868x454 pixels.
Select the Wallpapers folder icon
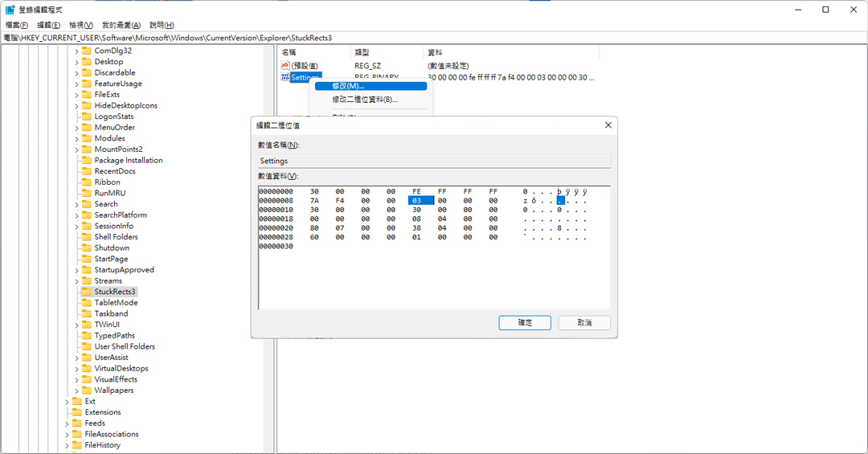coord(86,390)
